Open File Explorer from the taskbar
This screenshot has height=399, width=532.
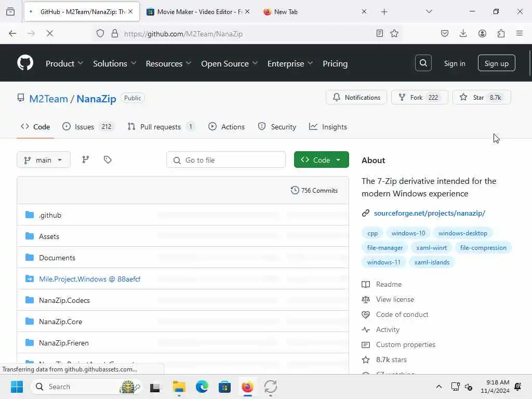click(179, 387)
